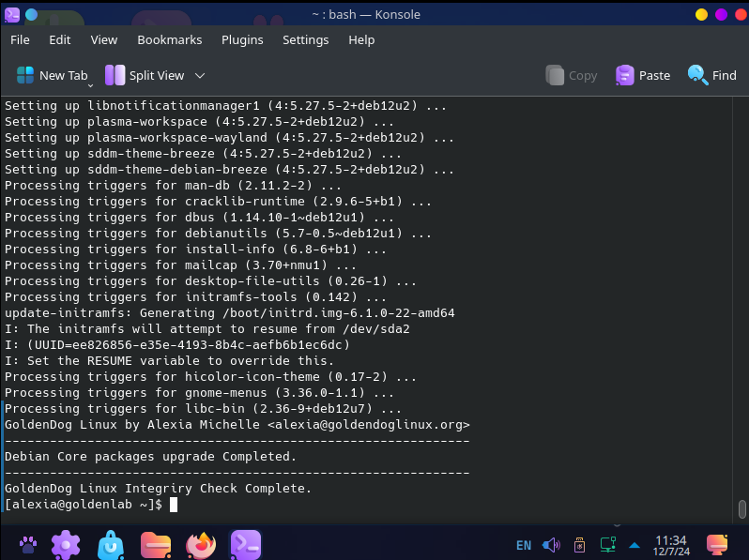
Task: Click text 'Debian Core packages upgrade Completed.'
Action: click(150, 457)
